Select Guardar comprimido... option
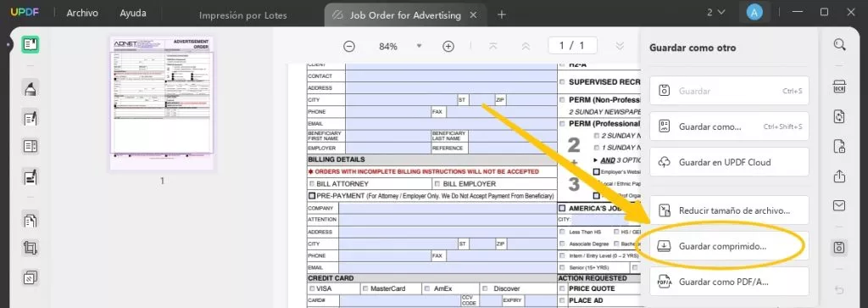Viewport: 868px width, 308px height. coord(729,246)
